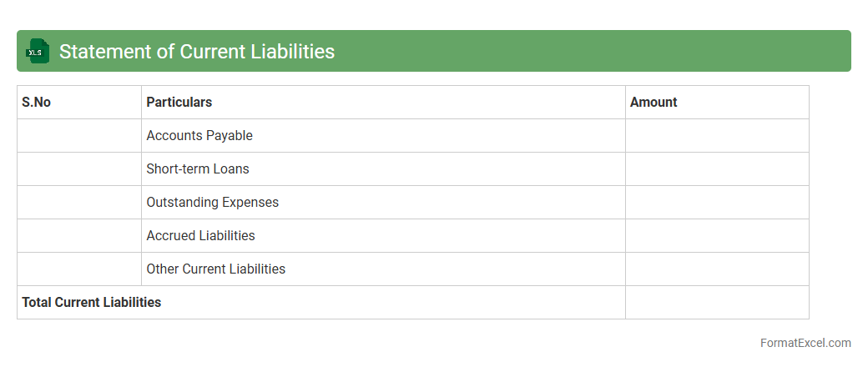
Task: Click the Short-term Loans cell
Action: (198, 169)
